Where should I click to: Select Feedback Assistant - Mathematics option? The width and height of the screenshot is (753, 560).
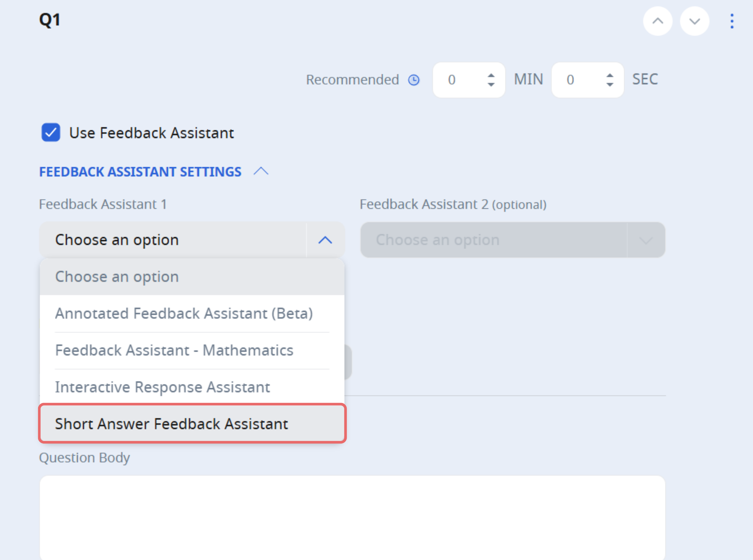click(192, 350)
